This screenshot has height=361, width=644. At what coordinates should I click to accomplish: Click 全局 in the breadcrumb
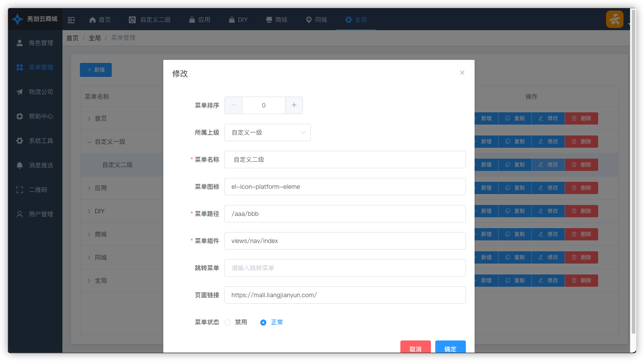95,38
